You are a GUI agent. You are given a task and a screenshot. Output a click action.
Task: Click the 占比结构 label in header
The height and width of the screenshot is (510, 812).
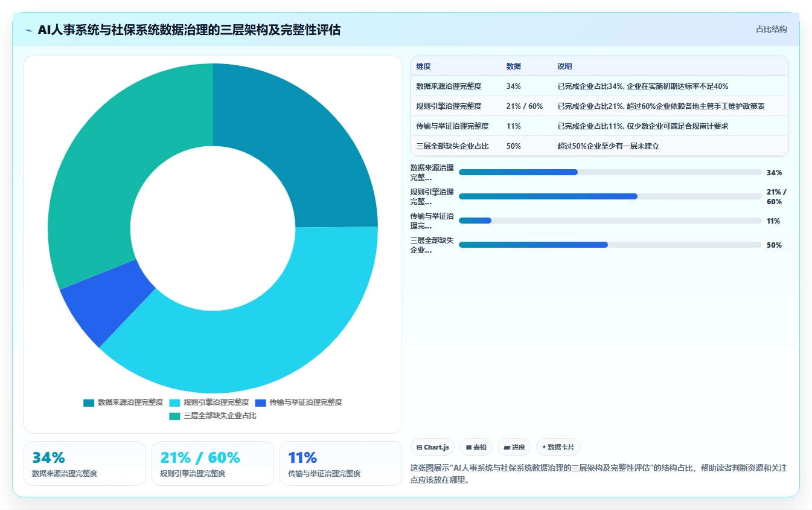click(x=771, y=29)
